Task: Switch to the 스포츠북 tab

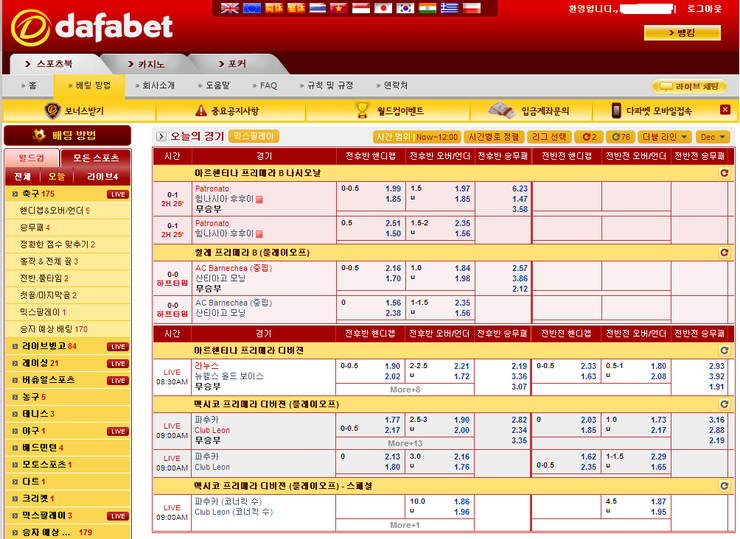Action: pyautogui.click(x=54, y=64)
